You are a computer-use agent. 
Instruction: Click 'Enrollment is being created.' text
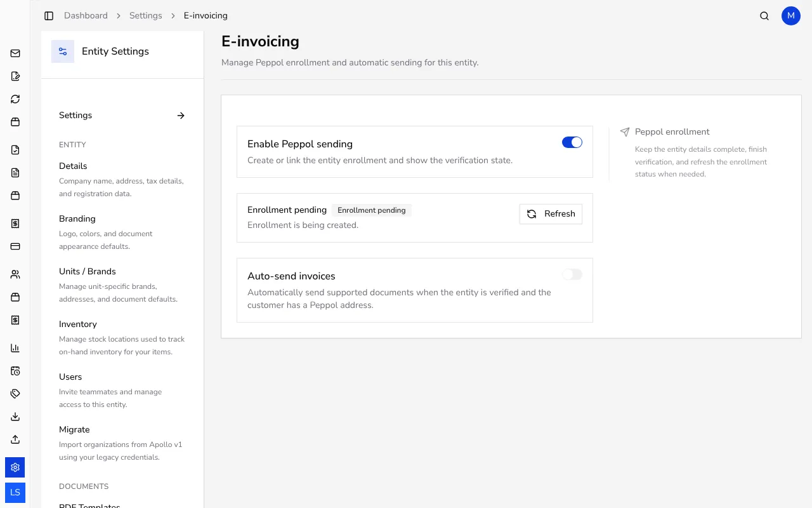(303, 225)
